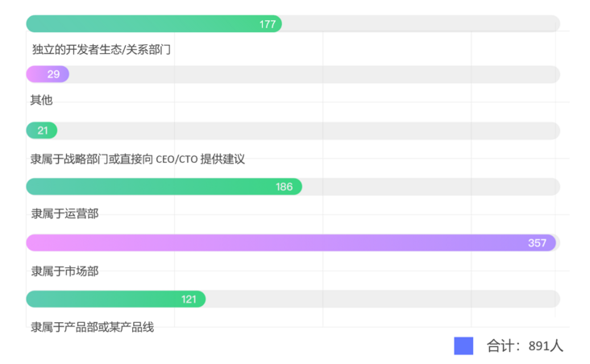Click the blue legend square icon
The image size is (590, 364).
coord(463,346)
